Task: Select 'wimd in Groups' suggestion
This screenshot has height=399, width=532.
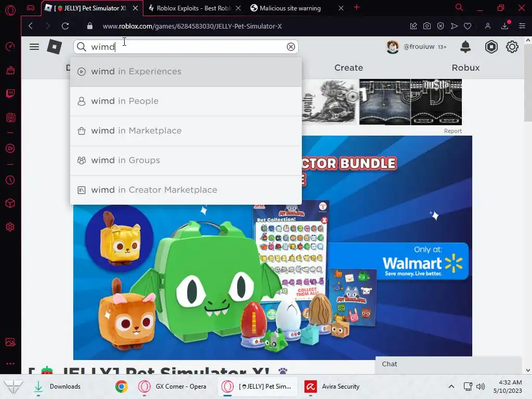Action: click(x=186, y=160)
